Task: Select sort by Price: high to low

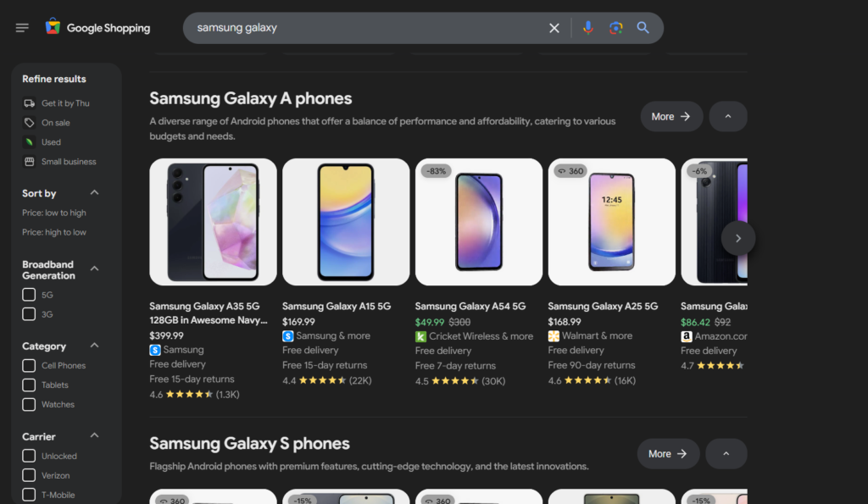Action: pos(54,231)
